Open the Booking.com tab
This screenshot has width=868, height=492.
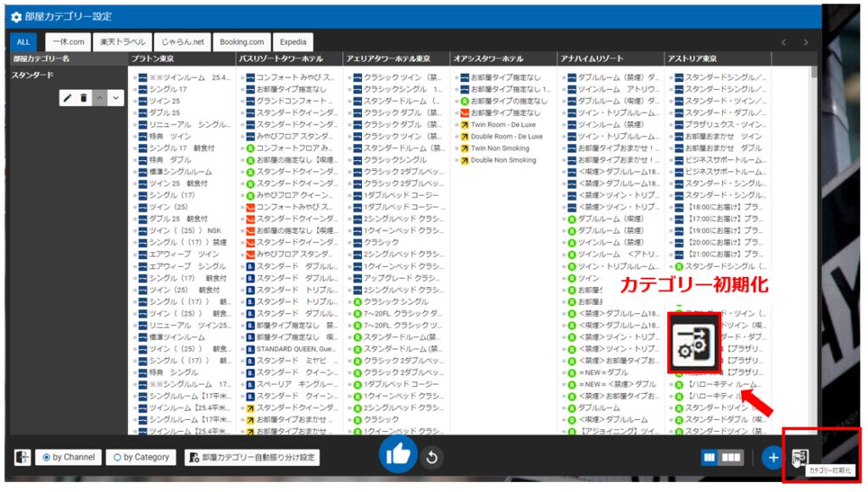(x=242, y=41)
